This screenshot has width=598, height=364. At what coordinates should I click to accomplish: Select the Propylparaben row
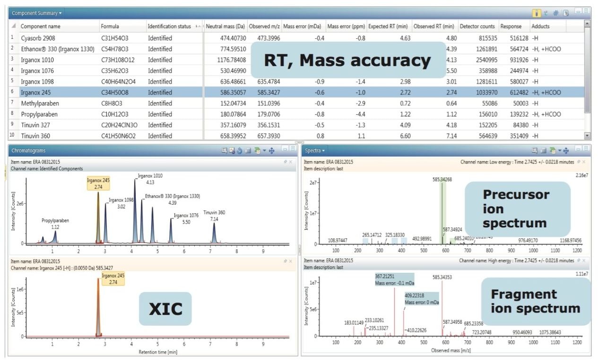click(296, 114)
